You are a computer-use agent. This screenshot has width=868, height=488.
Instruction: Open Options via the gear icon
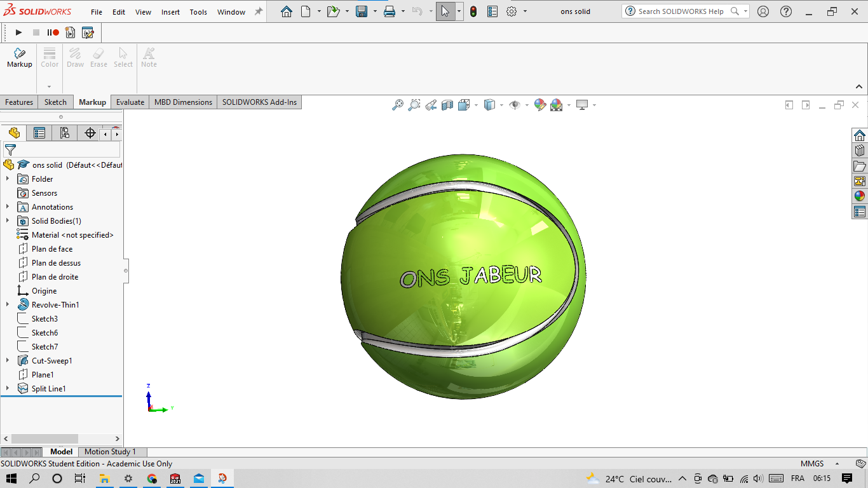(512, 11)
